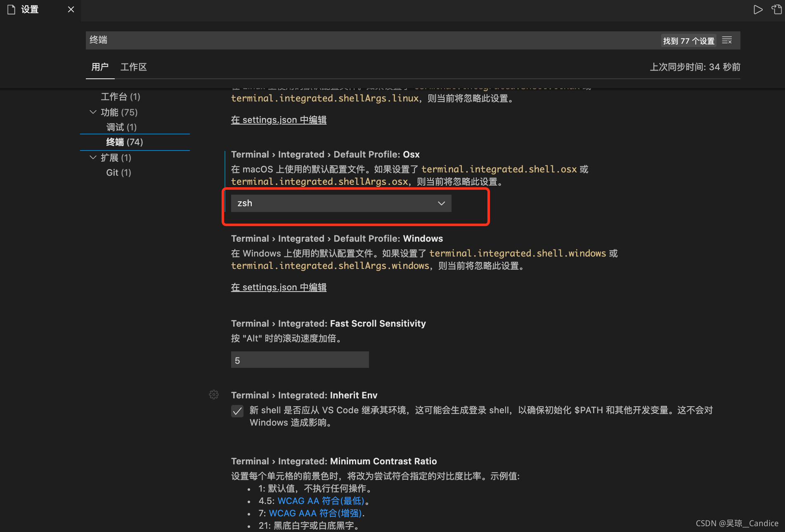Click the Default Profile: Windows setting title
The image size is (785, 532).
click(337, 239)
